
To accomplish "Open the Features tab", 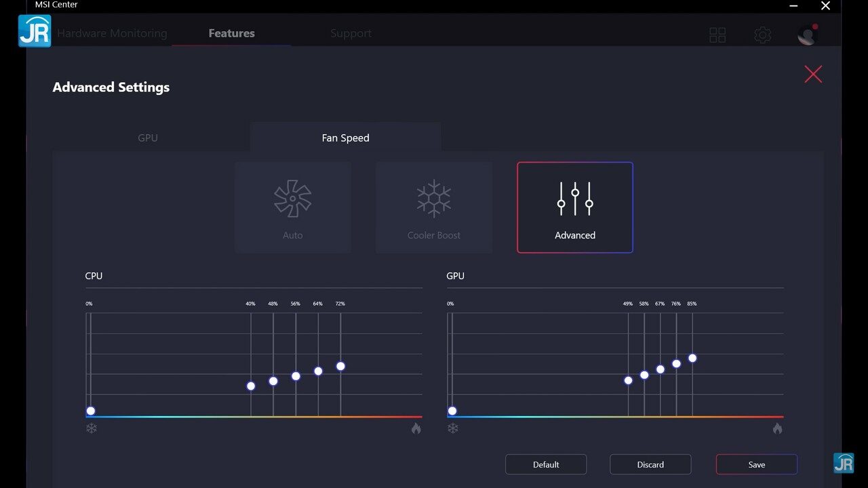I will coord(232,33).
